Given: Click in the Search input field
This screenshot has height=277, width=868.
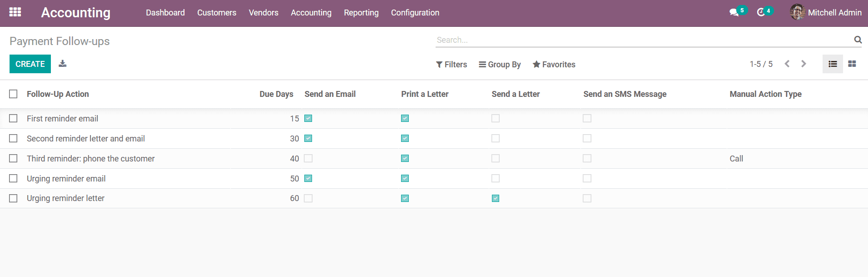Looking at the screenshot, I should pyautogui.click(x=643, y=40).
